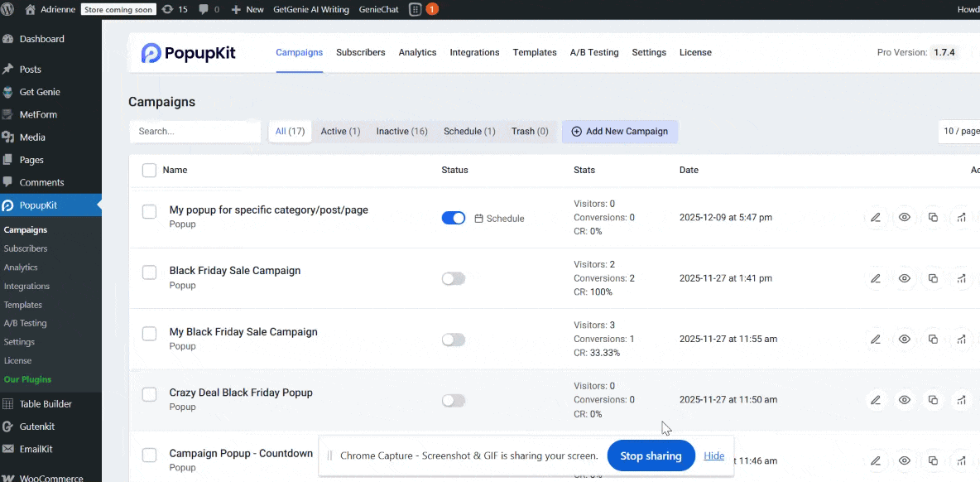Filter campaigns by Inactive (16)
980x482 pixels.
[401, 132]
